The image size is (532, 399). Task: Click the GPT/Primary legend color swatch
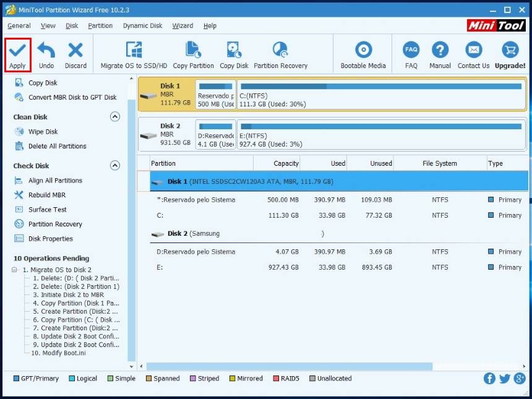point(16,379)
